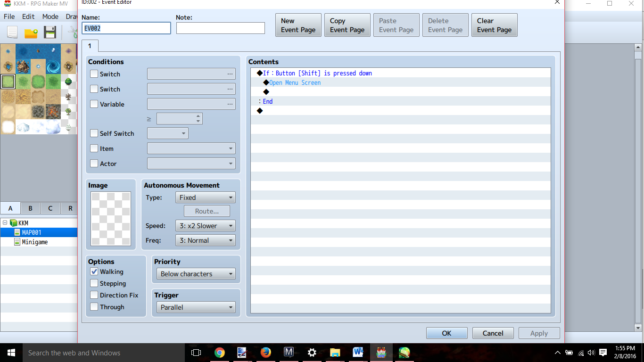
Task: Open the Mode menu
Action: click(50, 16)
